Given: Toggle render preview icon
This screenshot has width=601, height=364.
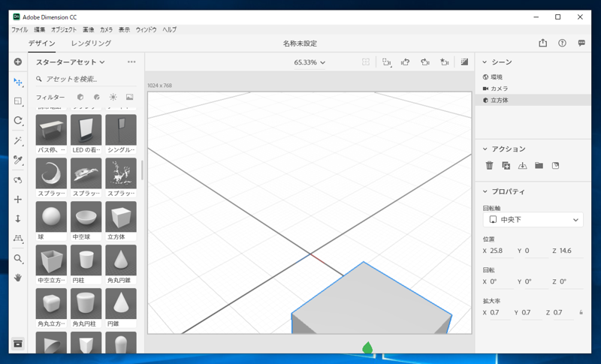Looking at the screenshot, I should [464, 62].
